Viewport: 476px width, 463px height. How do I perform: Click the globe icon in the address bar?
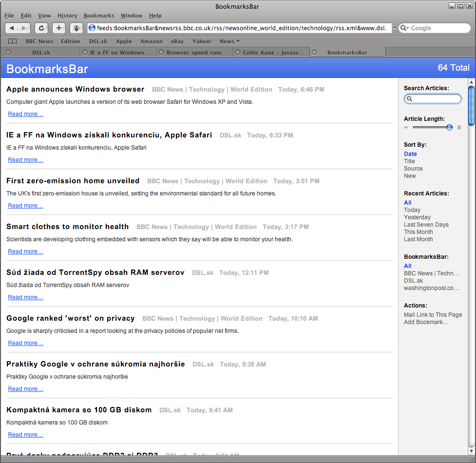click(92, 28)
